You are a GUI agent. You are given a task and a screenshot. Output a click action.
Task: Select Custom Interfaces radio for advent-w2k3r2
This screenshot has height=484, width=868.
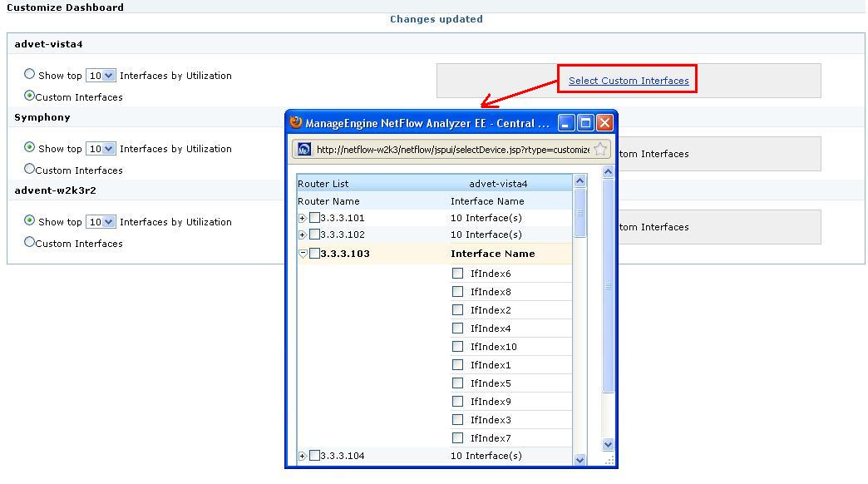click(x=29, y=241)
